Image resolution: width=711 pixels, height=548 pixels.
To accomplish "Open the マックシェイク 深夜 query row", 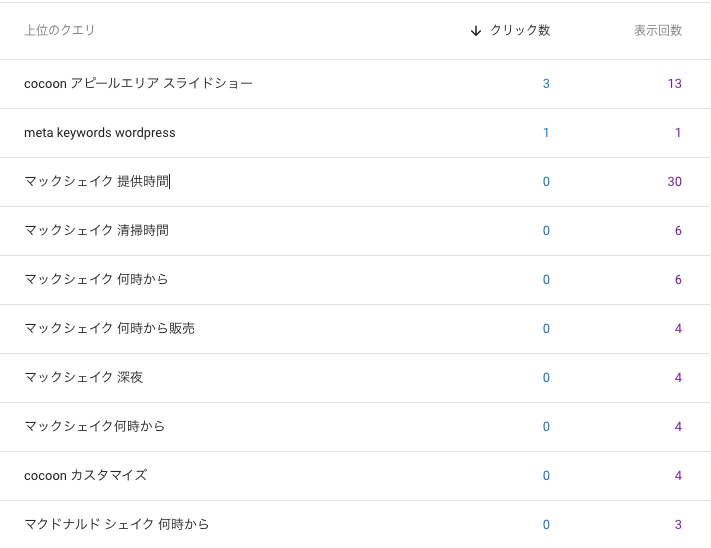I will pos(83,378).
